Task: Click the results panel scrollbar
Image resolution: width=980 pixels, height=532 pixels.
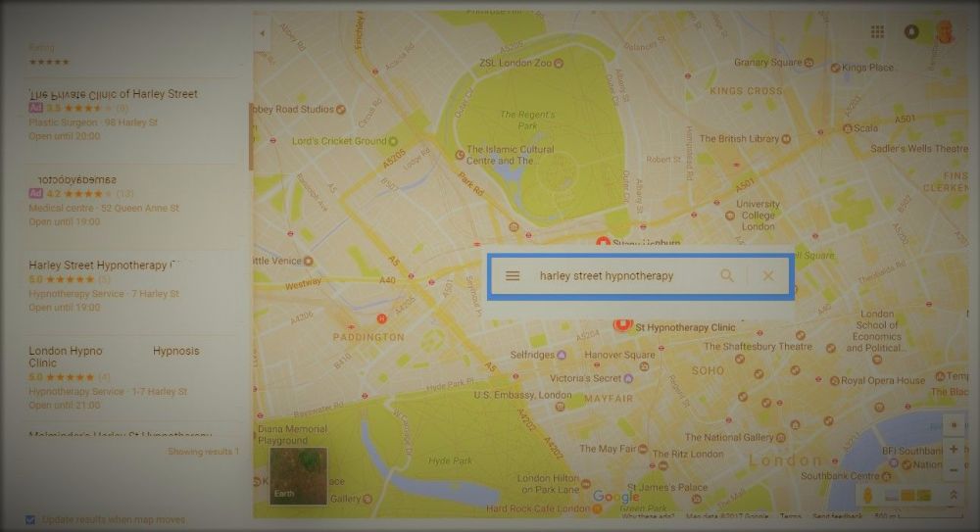Action: tap(251, 136)
